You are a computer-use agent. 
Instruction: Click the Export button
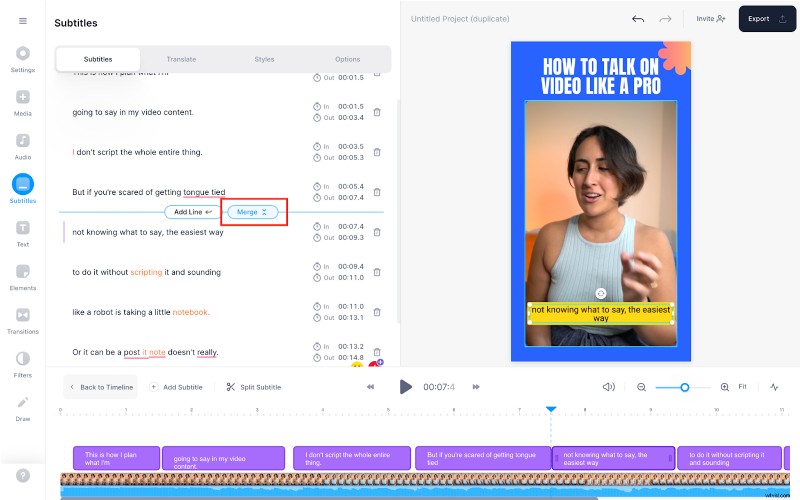click(x=767, y=19)
